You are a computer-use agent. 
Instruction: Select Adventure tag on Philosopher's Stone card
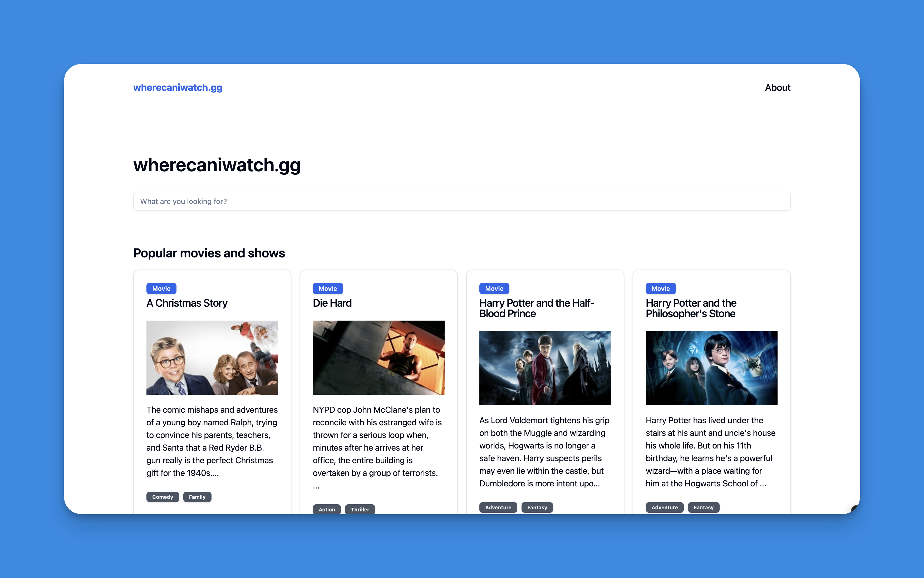664,507
